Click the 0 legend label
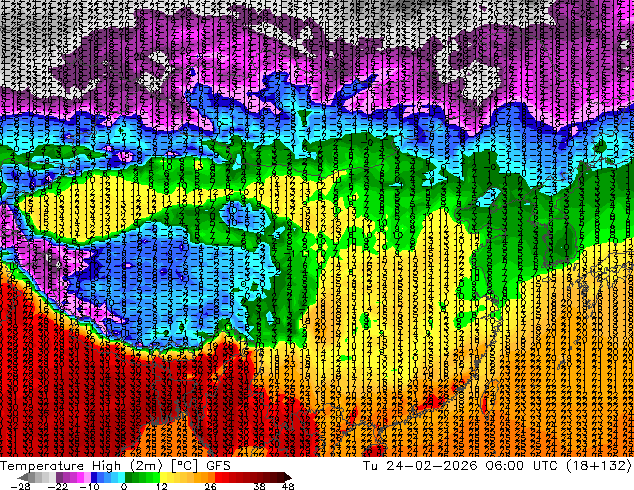The width and height of the screenshot is (634, 490). coord(124,486)
